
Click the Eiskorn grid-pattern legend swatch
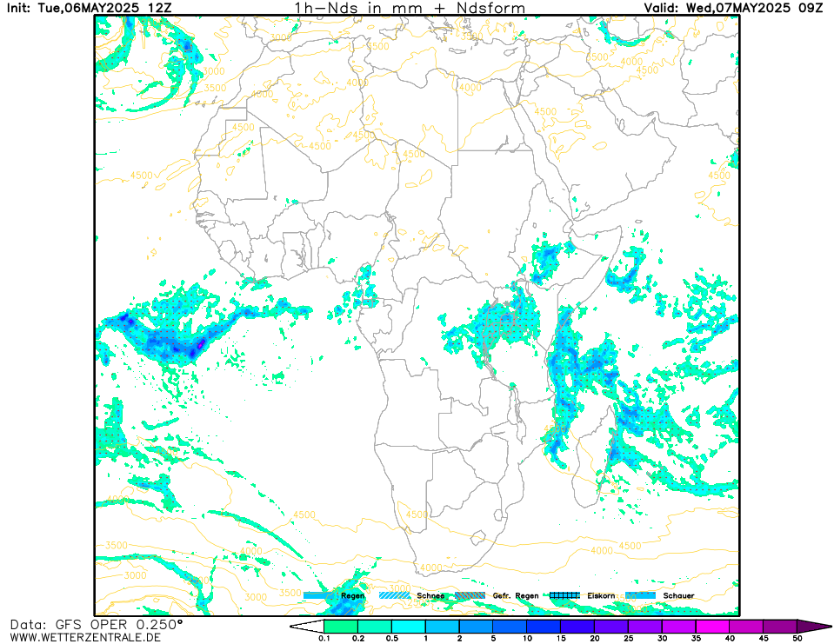[x=564, y=595]
